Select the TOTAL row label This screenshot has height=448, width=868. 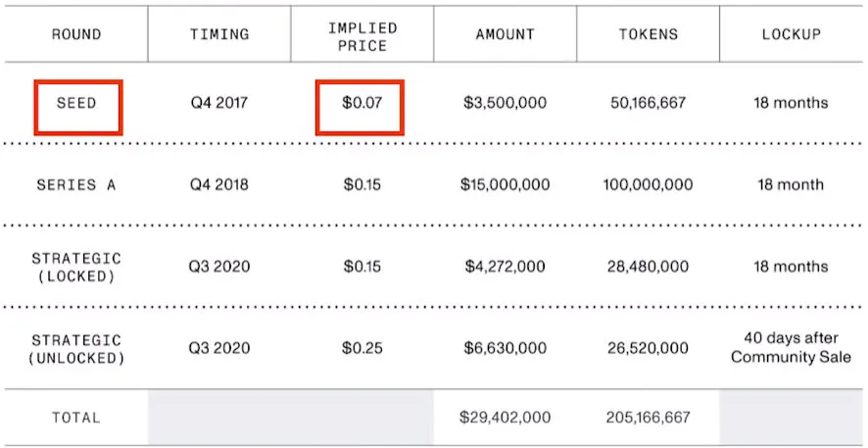click(76, 418)
